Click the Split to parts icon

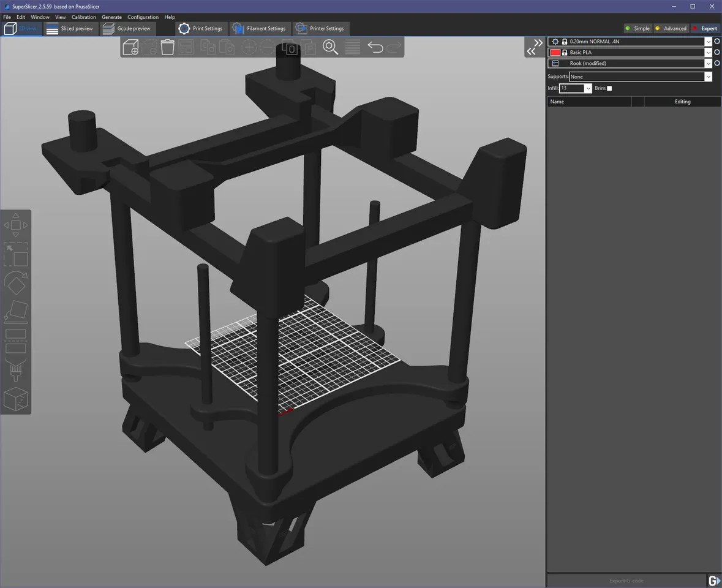308,47
